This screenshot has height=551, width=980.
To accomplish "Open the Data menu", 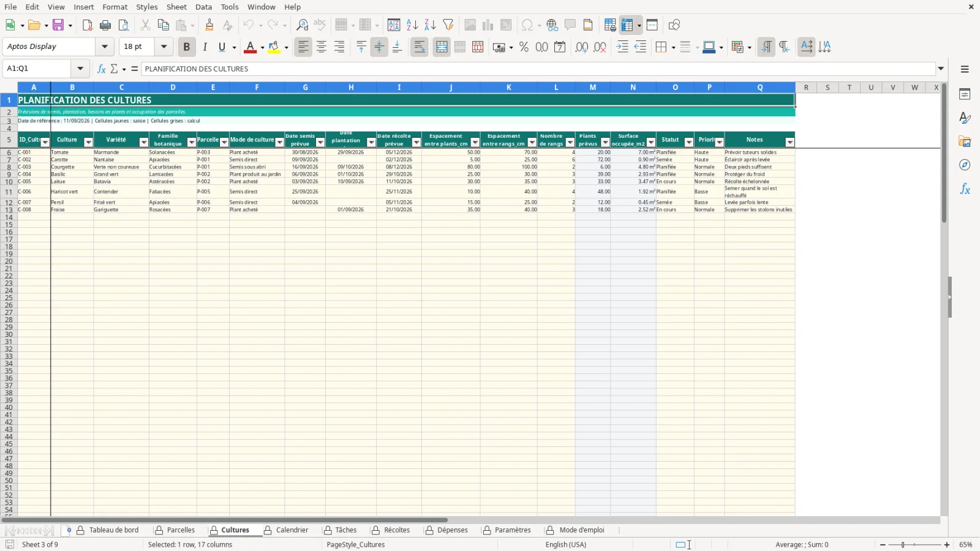I will 204,7.
